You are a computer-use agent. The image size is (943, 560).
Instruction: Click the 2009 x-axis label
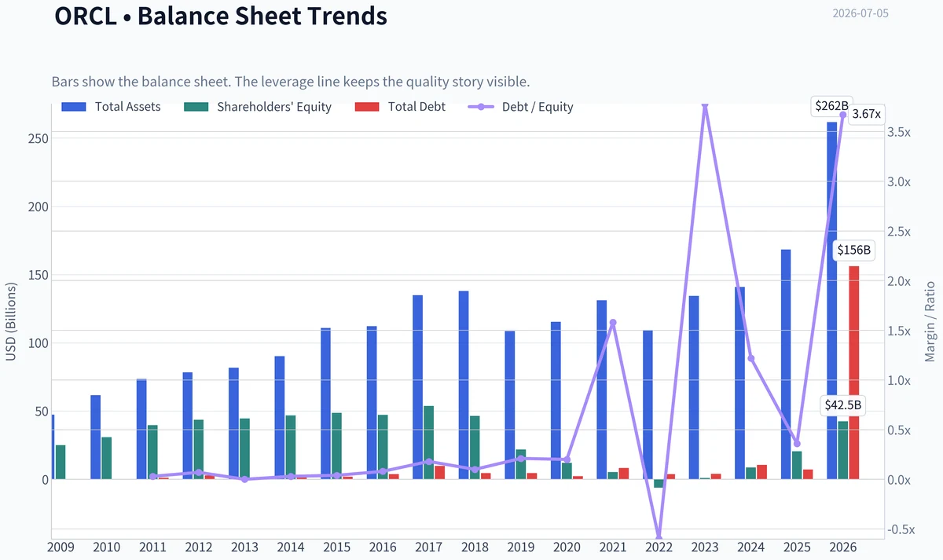(x=60, y=547)
